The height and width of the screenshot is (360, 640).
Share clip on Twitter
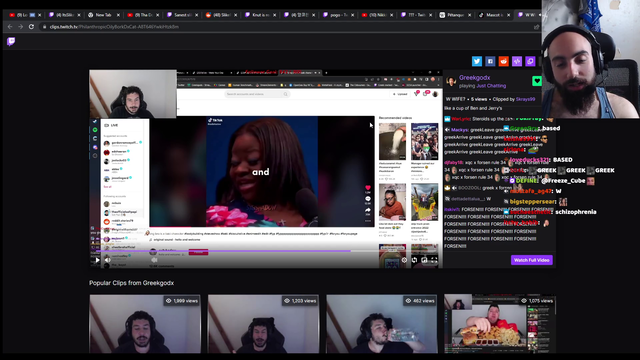(x=477, y=61)
